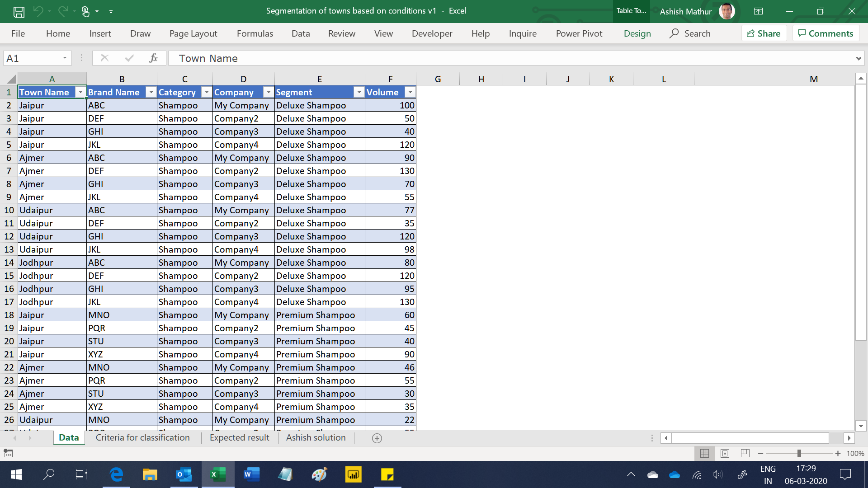Show hidden system tray icons chevron

(x=631, y=474)
